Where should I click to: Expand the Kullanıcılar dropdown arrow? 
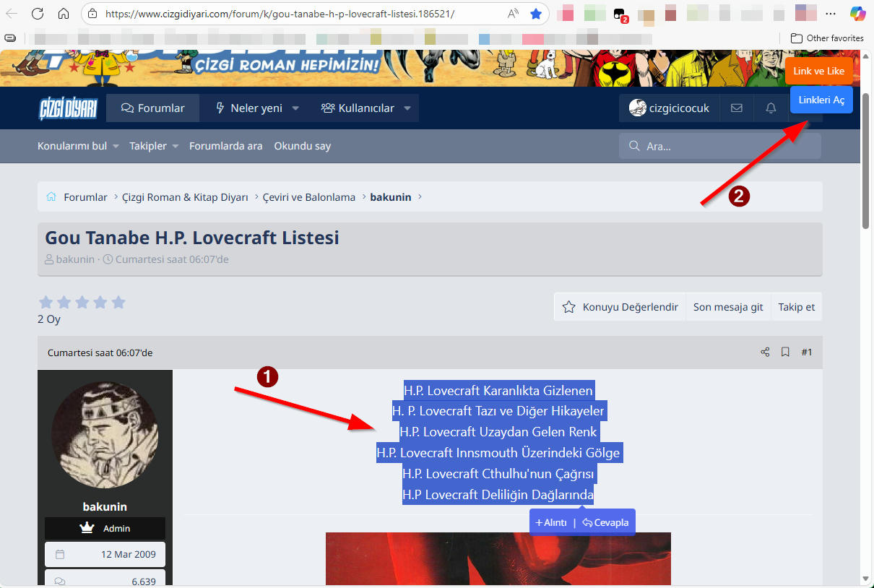coord(407,108)
